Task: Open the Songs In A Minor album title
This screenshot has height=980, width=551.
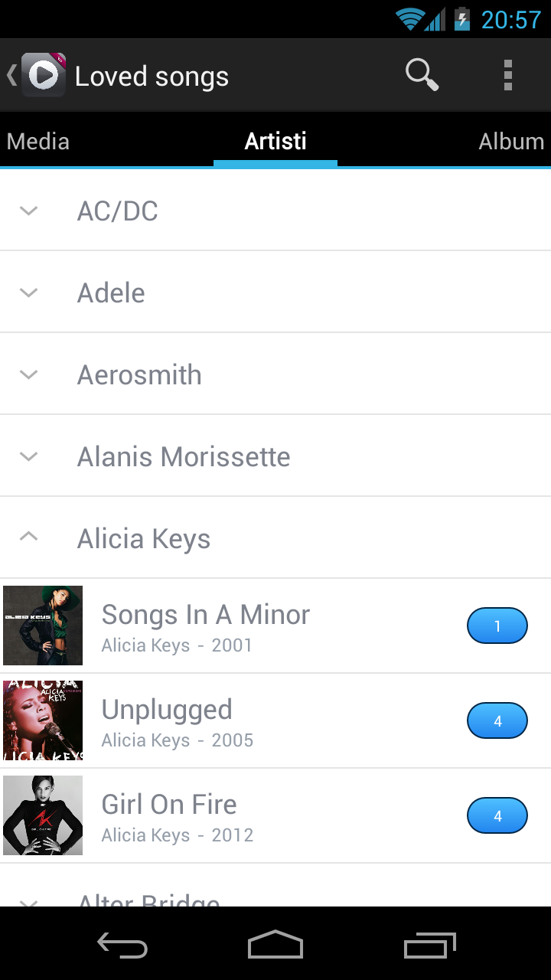Action: [206, 615]
